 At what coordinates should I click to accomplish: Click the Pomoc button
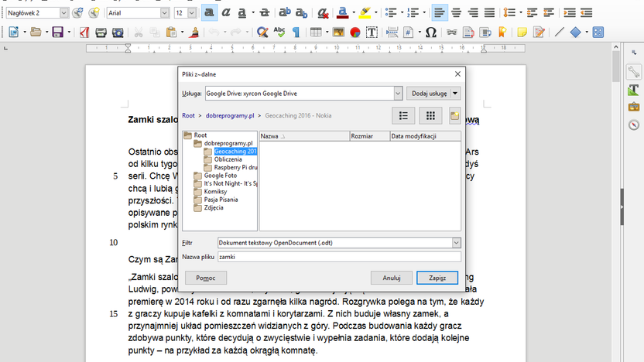pos(206,278)
